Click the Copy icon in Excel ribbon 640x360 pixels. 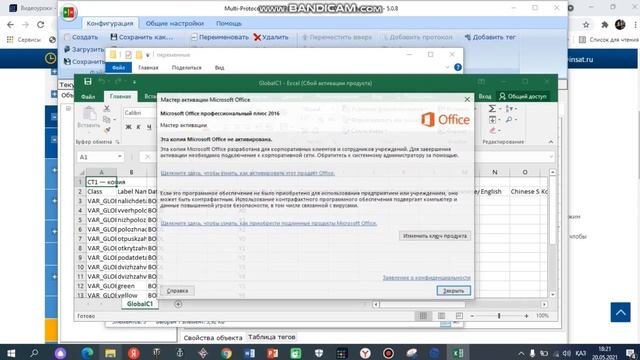point(107,119)
